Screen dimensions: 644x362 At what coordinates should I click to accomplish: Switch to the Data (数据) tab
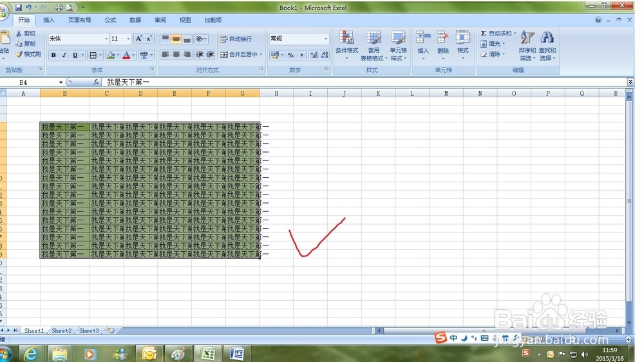click(x=135, y=20)
